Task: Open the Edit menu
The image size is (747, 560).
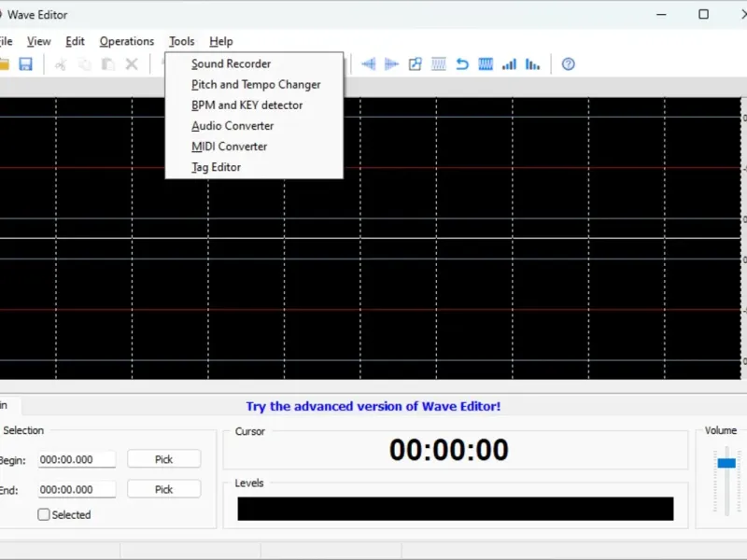Action: (x=75, y=41)
